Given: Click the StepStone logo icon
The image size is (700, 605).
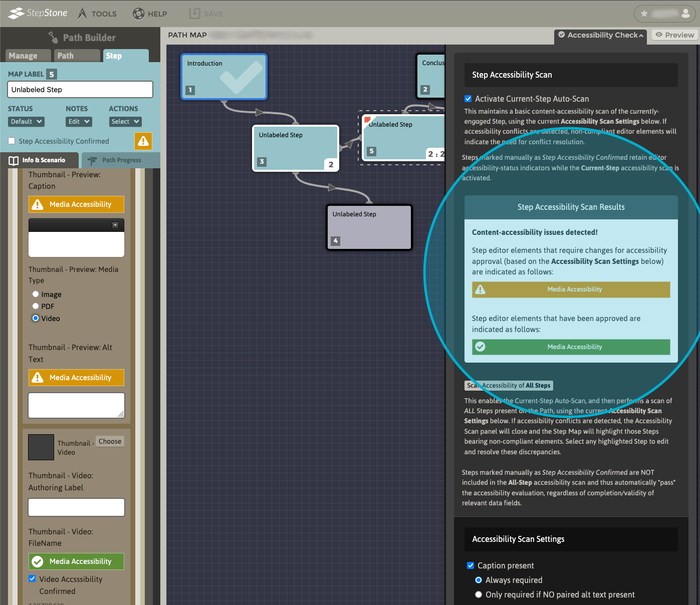Looking at the screenshot, I should 16,13.
